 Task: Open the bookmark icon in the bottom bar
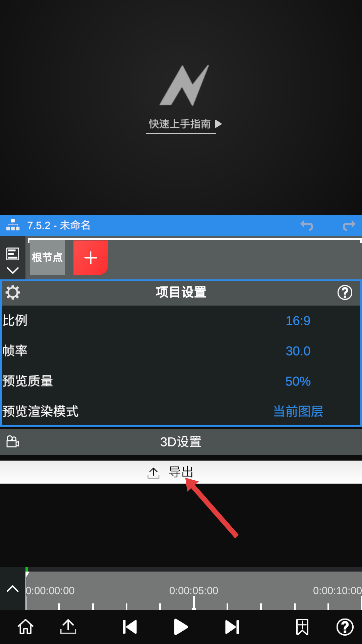pos(302,627)
